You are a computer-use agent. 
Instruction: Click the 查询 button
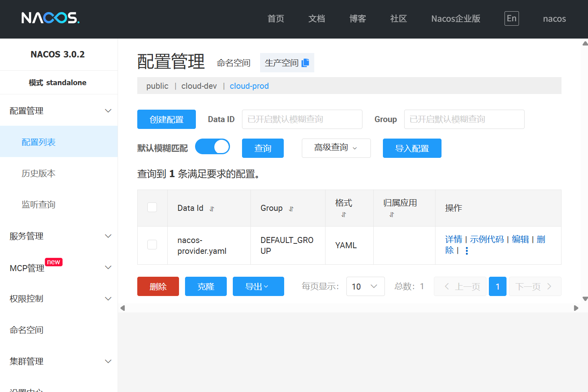click(x=263, y=148)
